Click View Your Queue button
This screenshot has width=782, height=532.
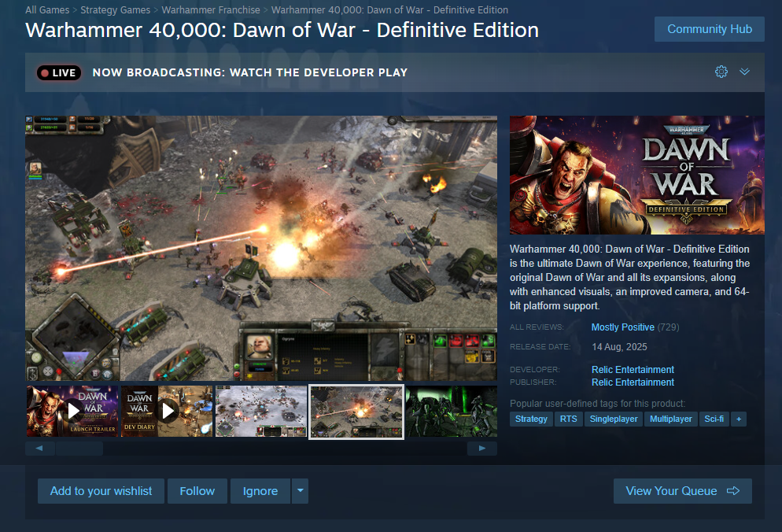682,491
